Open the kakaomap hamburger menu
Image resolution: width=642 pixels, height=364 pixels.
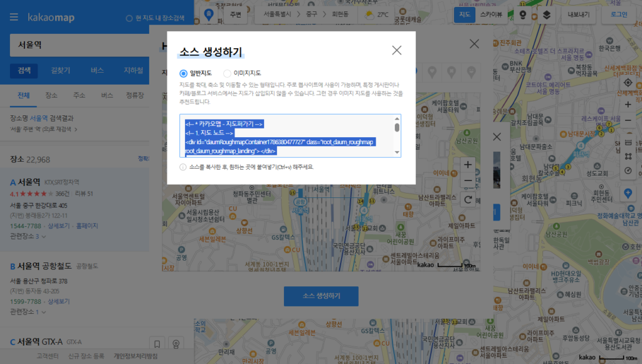pos(14,17)
